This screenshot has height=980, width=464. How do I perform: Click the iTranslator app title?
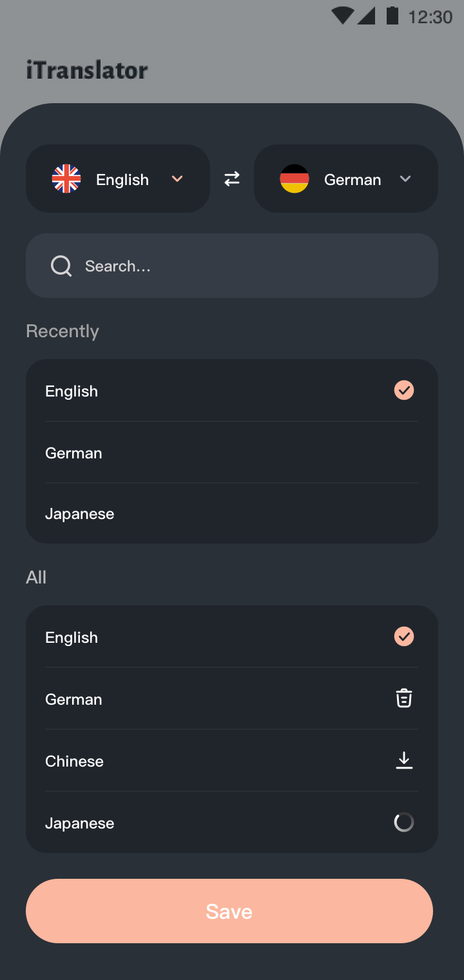coord(87,70)
